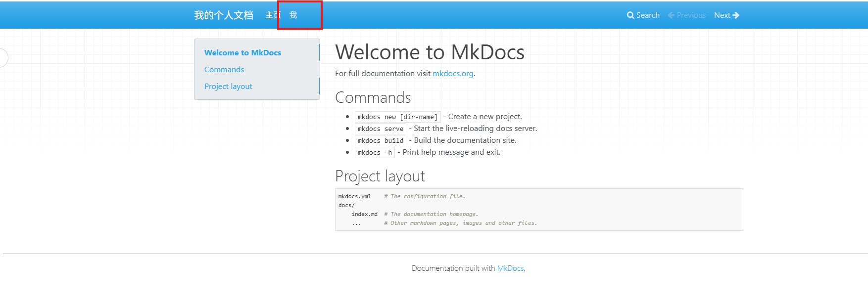Click the Welcome to MkDocs heading
This screenshot has height=302, width=868.
pos(430,52)
